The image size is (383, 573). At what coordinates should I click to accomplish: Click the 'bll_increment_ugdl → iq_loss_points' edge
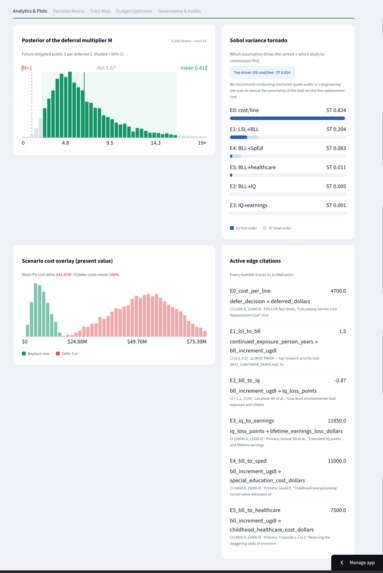pos(273,391)
